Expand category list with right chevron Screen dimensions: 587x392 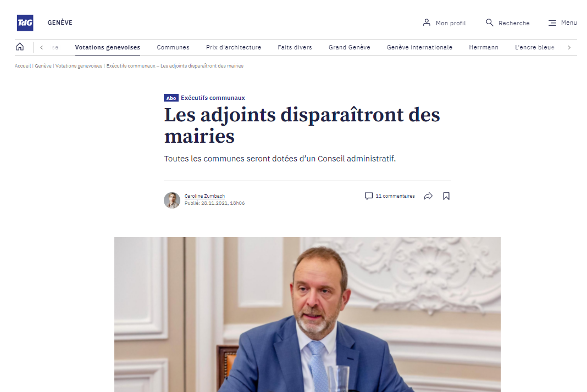coord(569,48)
